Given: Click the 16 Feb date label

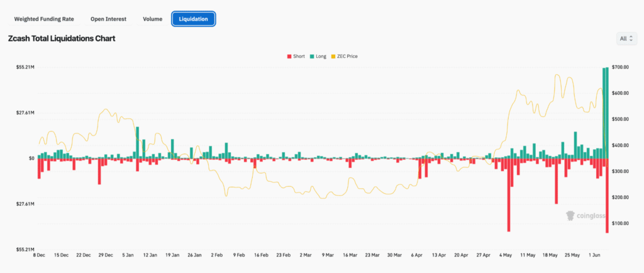Looking at the screenshot, I should click(x=261, y=255).
